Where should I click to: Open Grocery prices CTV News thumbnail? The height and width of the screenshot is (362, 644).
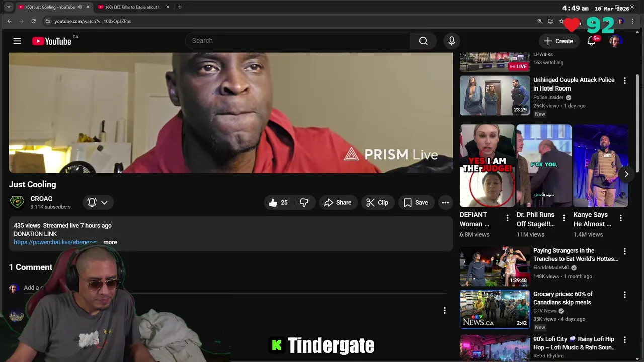click(x=495, y=310)
